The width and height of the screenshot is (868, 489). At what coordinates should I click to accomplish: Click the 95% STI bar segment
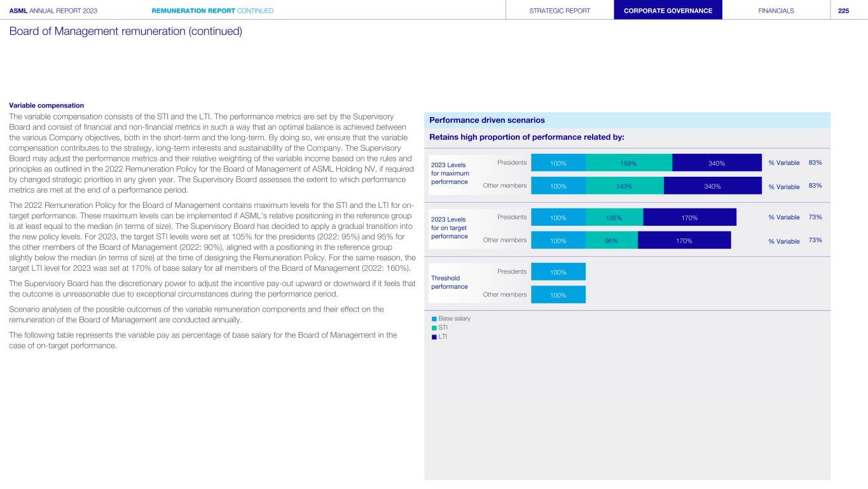coord(611,241)
